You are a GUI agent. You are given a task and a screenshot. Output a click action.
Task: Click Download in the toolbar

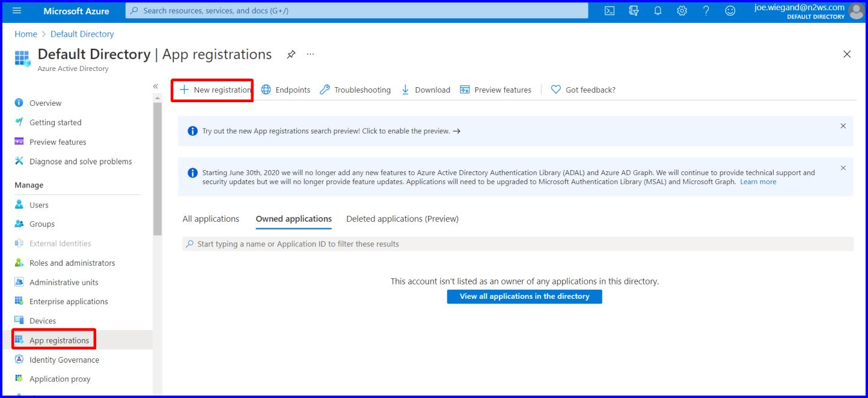425,90
